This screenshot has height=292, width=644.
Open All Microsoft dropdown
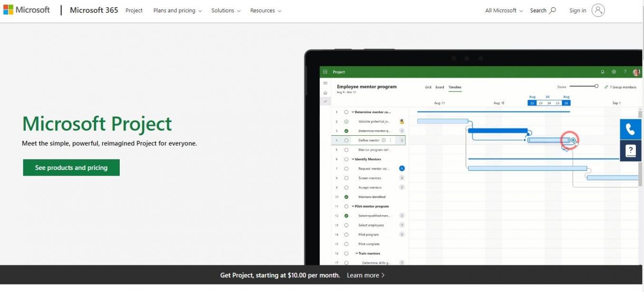pyautogui.click(x=504, y=10)
